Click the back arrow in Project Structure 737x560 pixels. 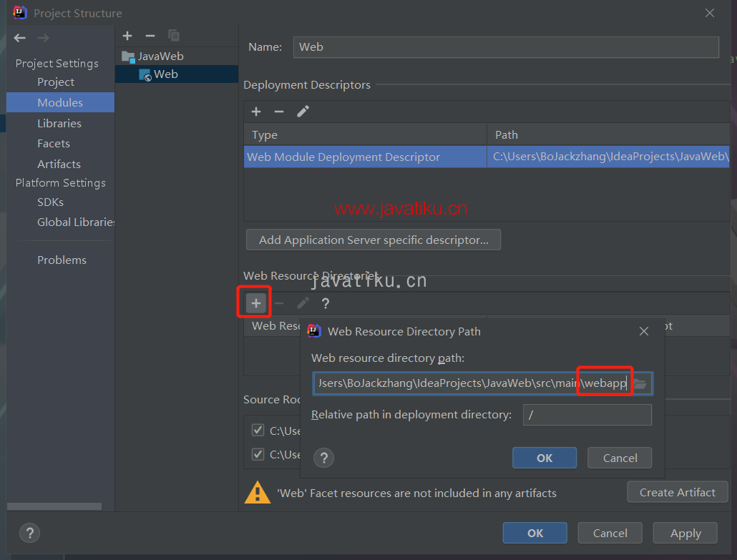point(20,38)
